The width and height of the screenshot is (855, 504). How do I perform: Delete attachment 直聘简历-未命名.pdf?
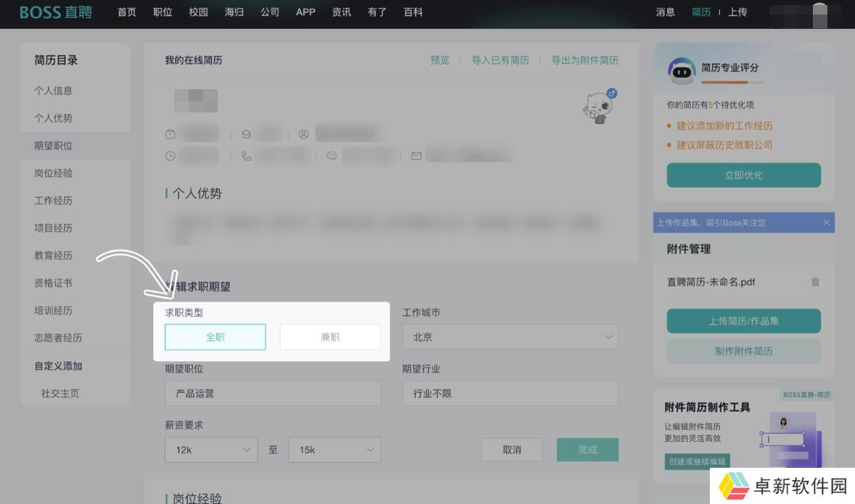(815, 281)
